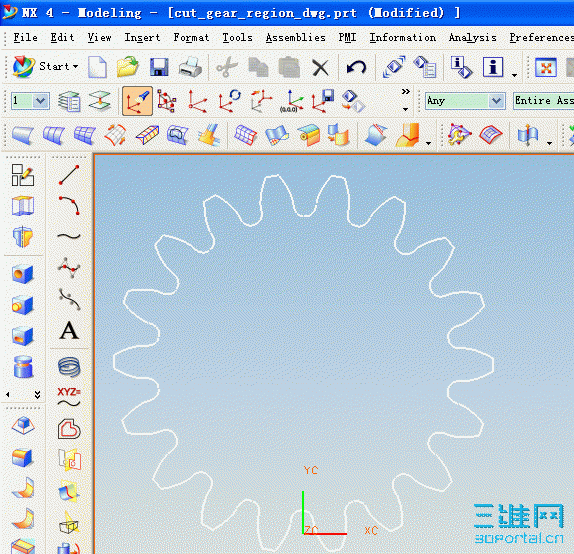Open the Tools menu
This screenshot has height=554, width=574.
pos(237,38)
